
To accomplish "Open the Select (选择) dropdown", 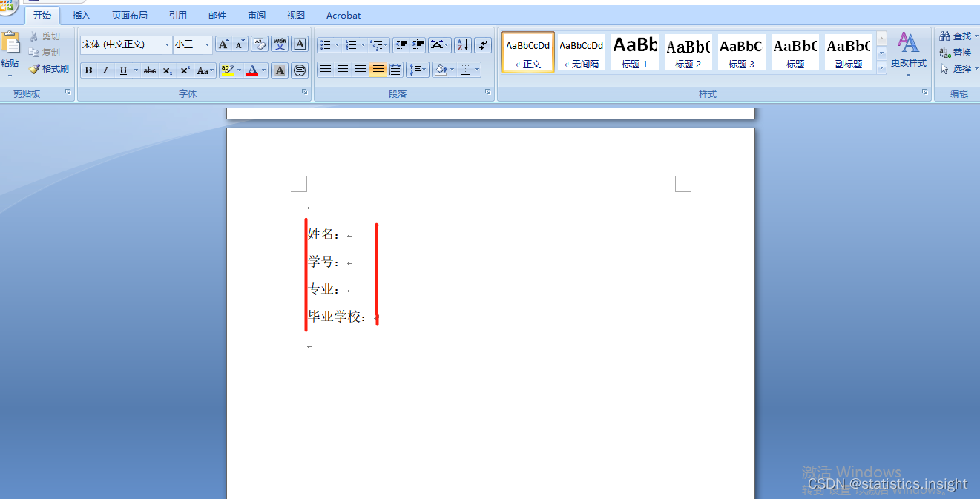I will (x=959, y=69).
